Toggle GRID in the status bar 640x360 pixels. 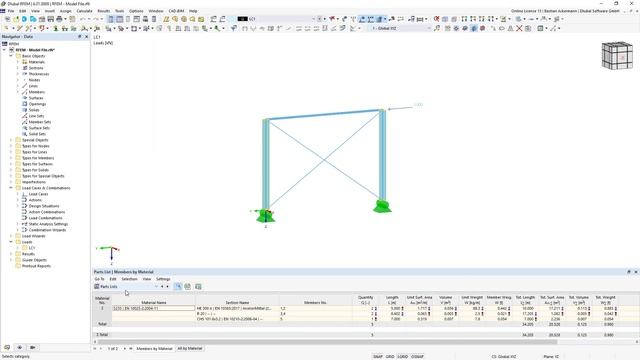coord(390,356)
